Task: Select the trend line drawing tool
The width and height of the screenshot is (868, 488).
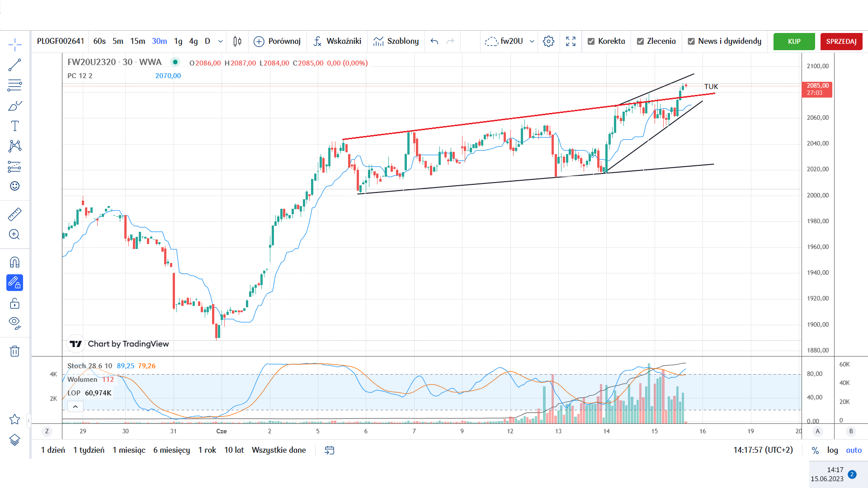Action: [14, 65]
